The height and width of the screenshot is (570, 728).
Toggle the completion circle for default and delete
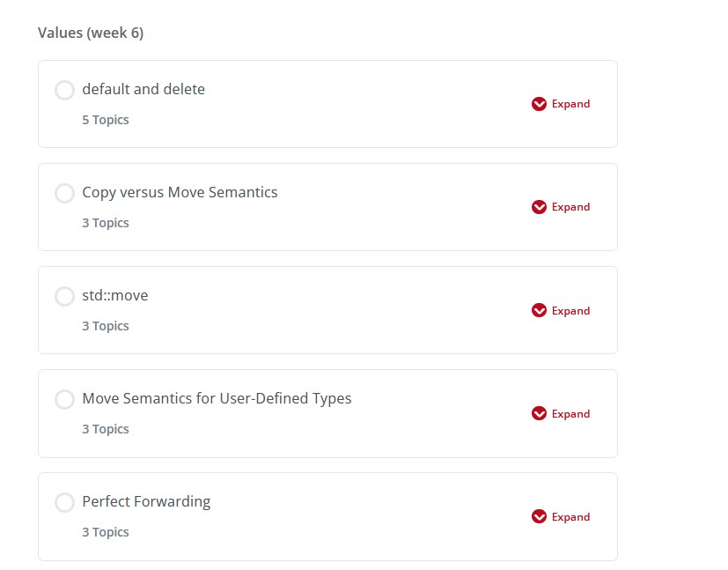64,91
